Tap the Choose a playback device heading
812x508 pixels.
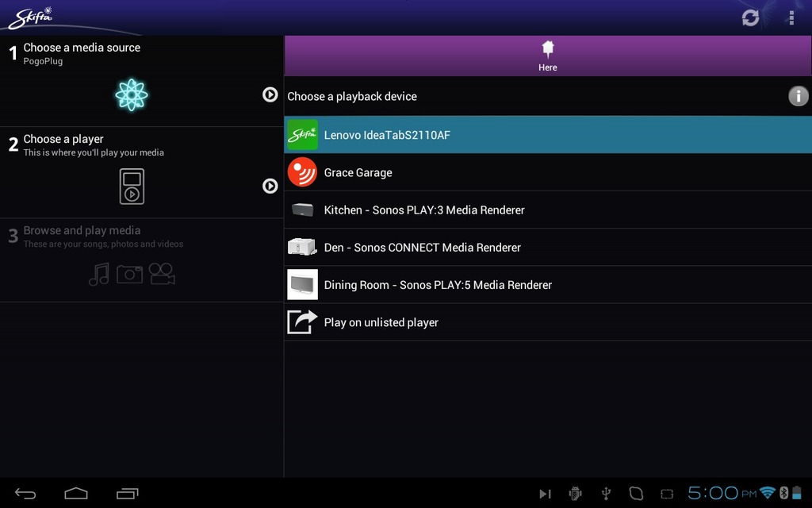pos(352,96)
